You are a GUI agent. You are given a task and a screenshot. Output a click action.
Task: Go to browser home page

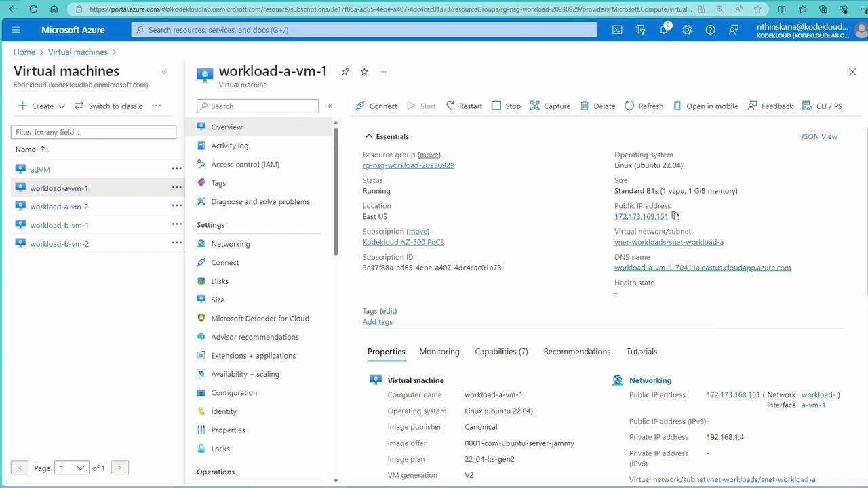tap(54, 9)
